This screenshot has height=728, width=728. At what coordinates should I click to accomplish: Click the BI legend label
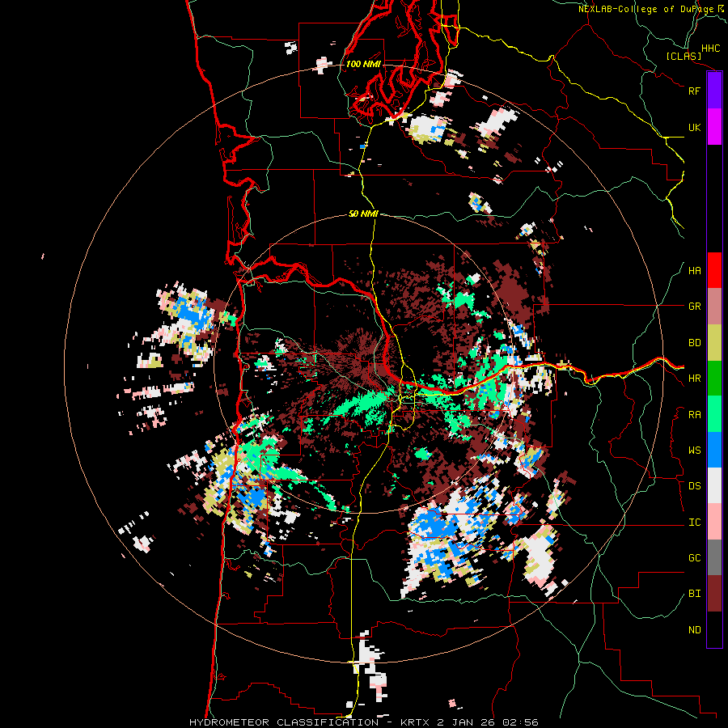pos(694,594)
